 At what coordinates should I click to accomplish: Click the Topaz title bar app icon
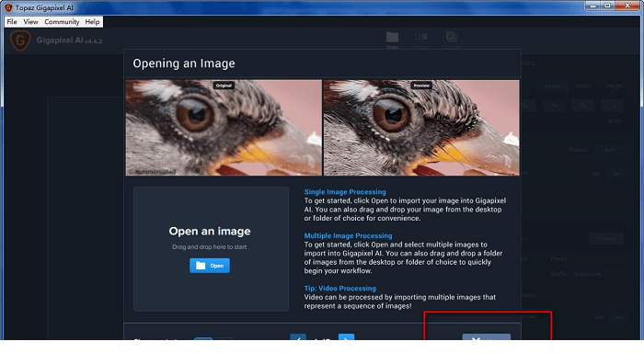(8, 7)
